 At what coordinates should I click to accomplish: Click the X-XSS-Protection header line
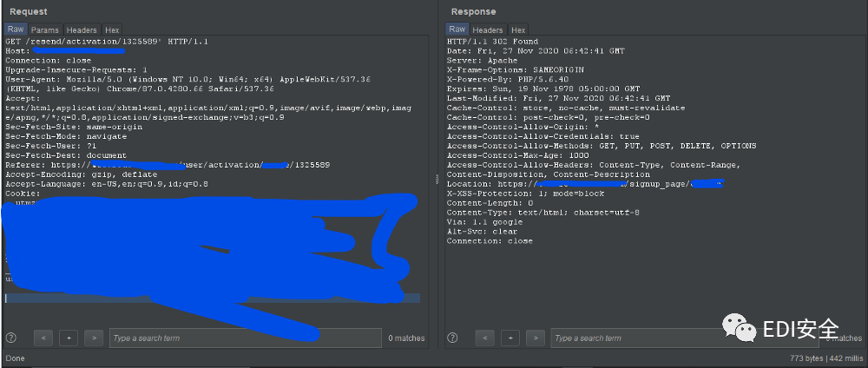point(526,194)
